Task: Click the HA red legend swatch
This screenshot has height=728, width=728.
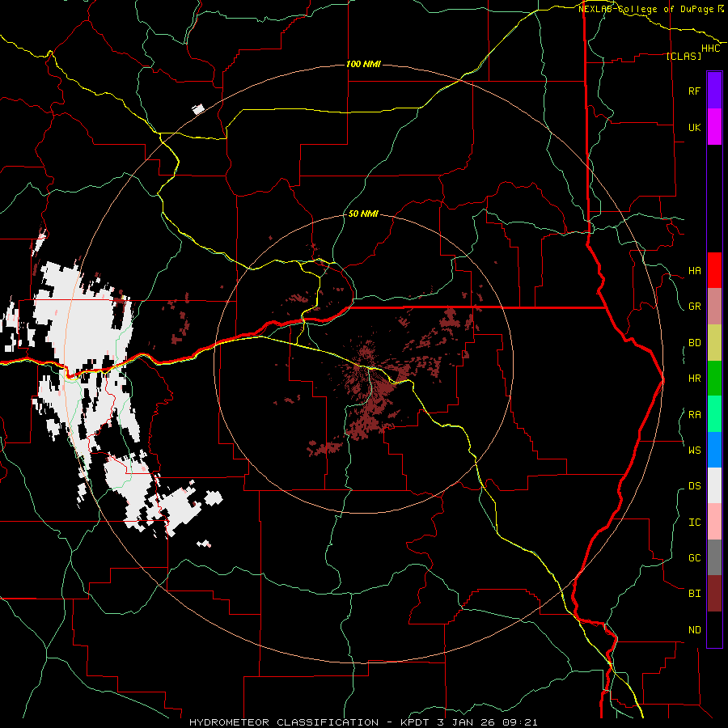Action: click(x=714, y=270)
